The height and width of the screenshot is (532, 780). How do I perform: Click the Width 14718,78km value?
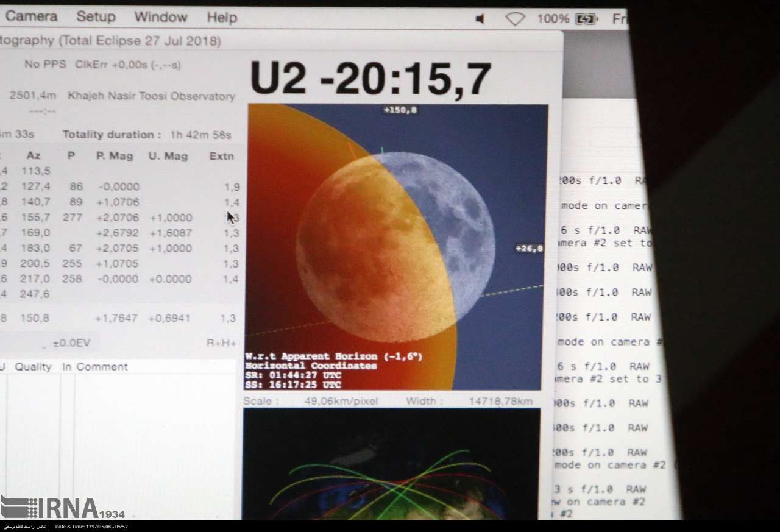pos(501,401)
